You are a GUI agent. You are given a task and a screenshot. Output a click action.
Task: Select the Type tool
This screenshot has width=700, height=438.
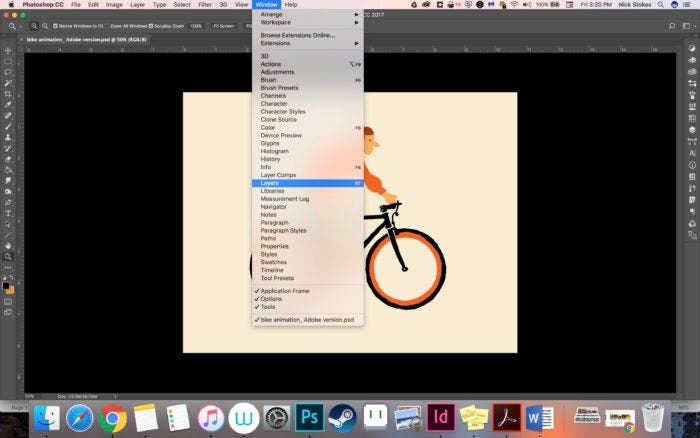tap(8, 213)
